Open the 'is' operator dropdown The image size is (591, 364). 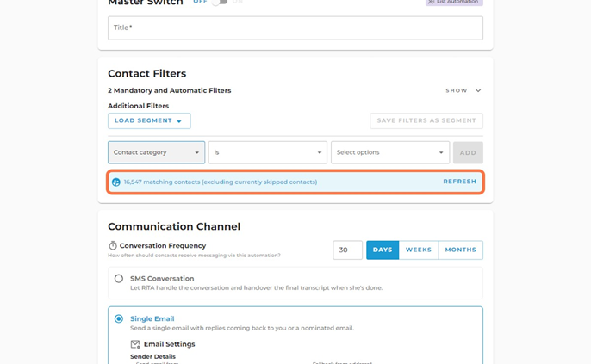click(268, 152)
